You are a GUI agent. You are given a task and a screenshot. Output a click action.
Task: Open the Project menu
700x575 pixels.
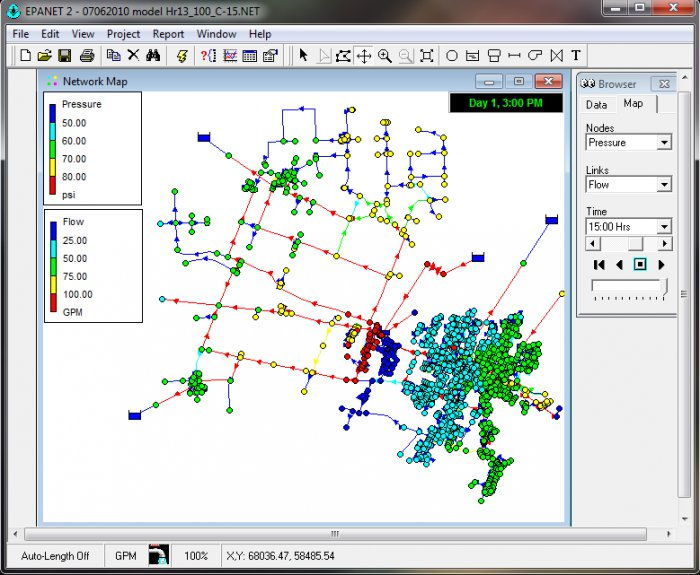[124, 34]
